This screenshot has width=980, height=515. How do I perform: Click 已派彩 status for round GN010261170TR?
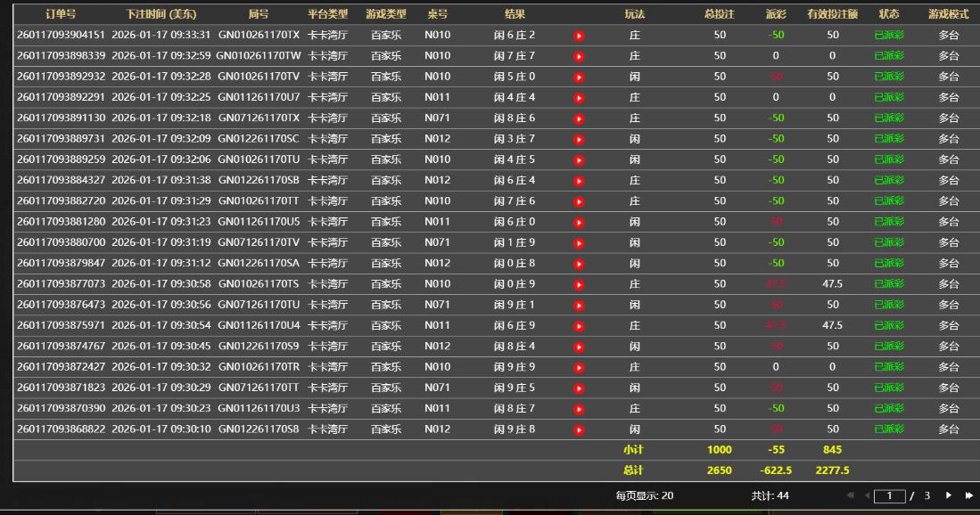[x=888, y=367]
